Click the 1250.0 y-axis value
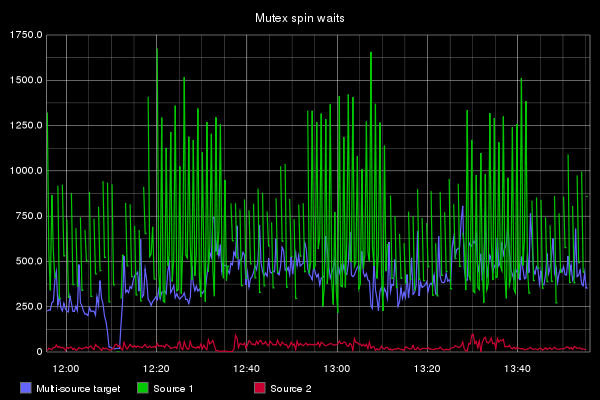The image size is (600, 400). [x=24, y=126]
